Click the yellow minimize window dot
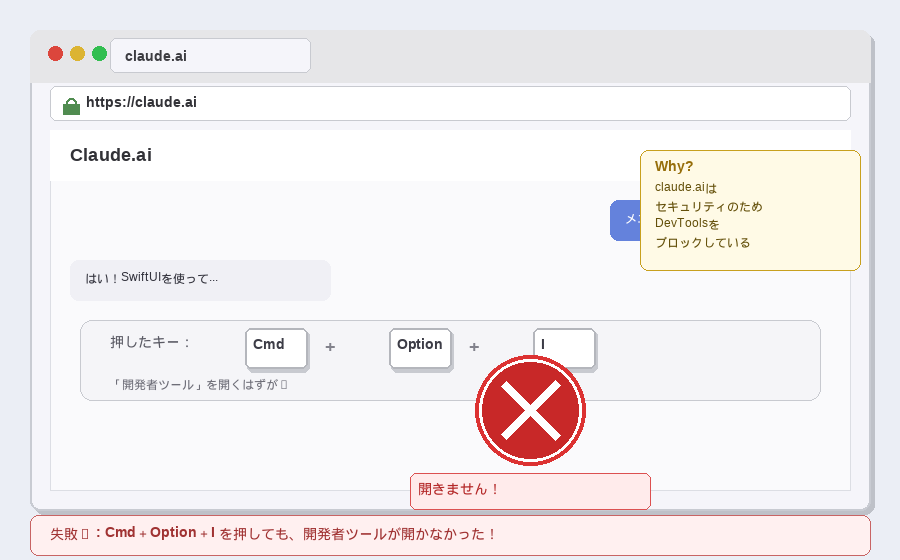The height and width of the screenshot is (560, 900). point(77,53)
